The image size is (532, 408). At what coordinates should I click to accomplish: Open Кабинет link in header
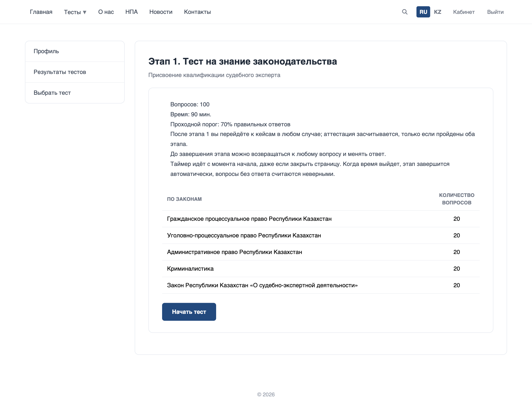pos(464,12)
